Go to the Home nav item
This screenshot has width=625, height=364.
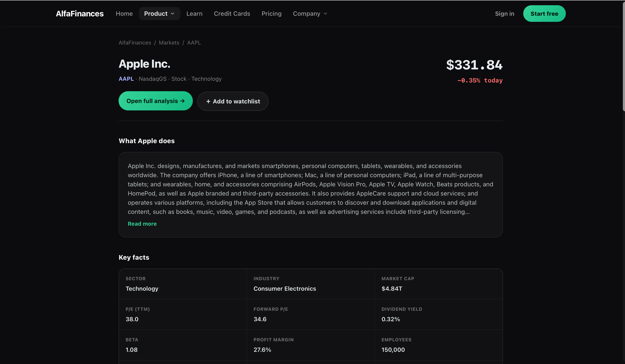(124, 14)
